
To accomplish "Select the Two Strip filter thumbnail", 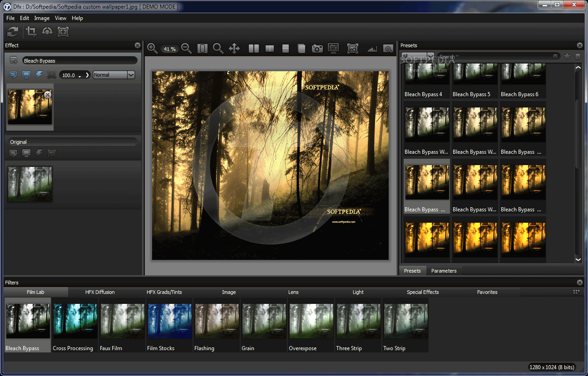I will [405, 325].
